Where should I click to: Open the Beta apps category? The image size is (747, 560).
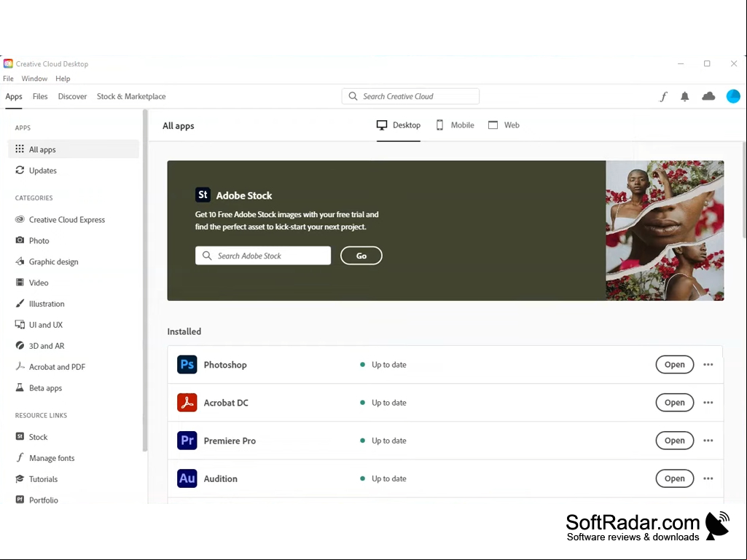[x=74, y=388]
